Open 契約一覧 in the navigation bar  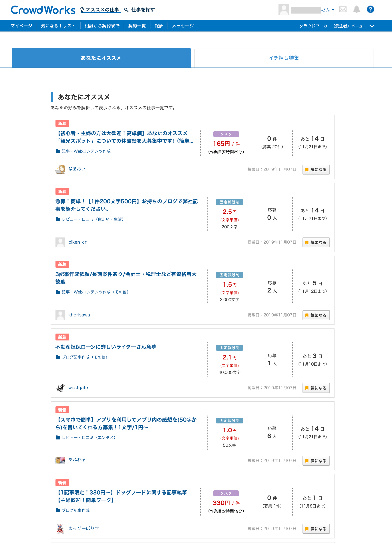click(x=137, y=26)
